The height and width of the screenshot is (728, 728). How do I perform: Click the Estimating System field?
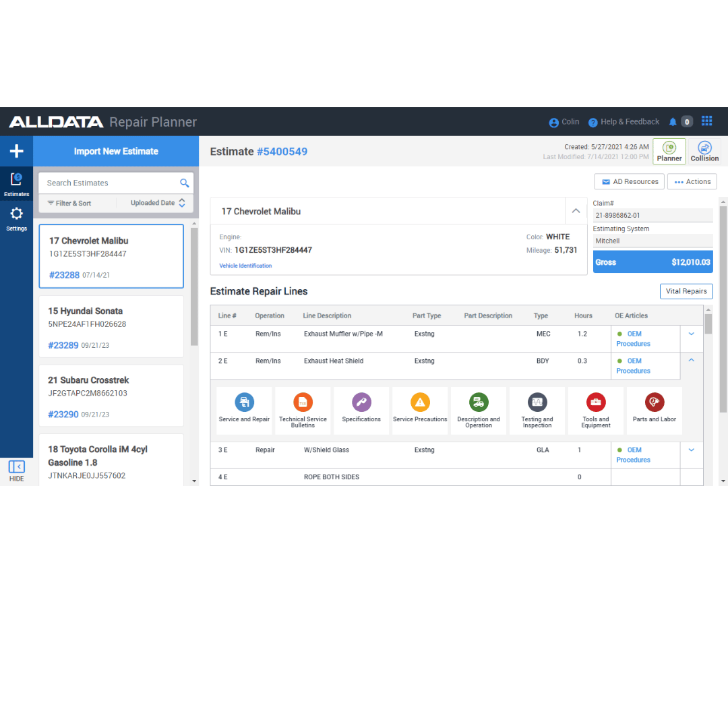(x=653, y=241)
